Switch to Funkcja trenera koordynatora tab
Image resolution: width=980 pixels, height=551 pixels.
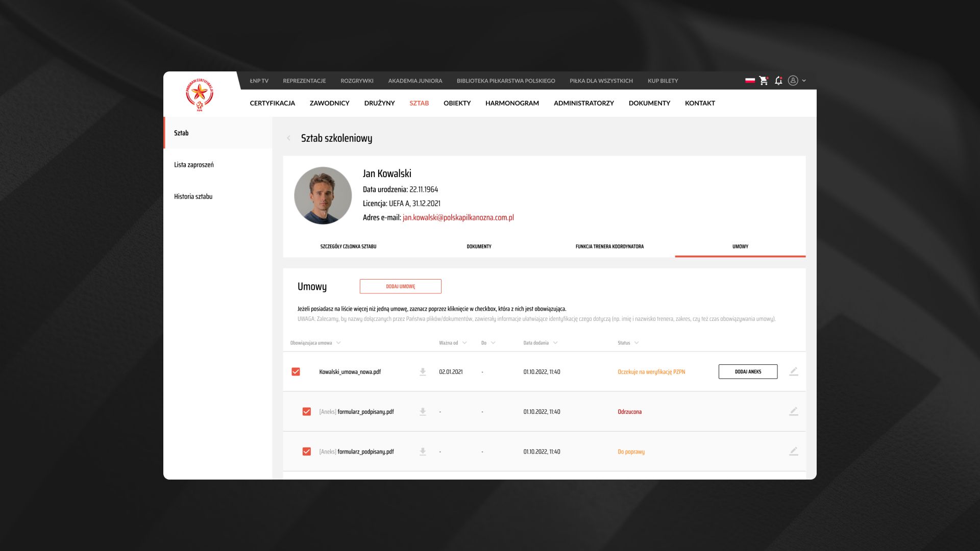click(609, 246)
